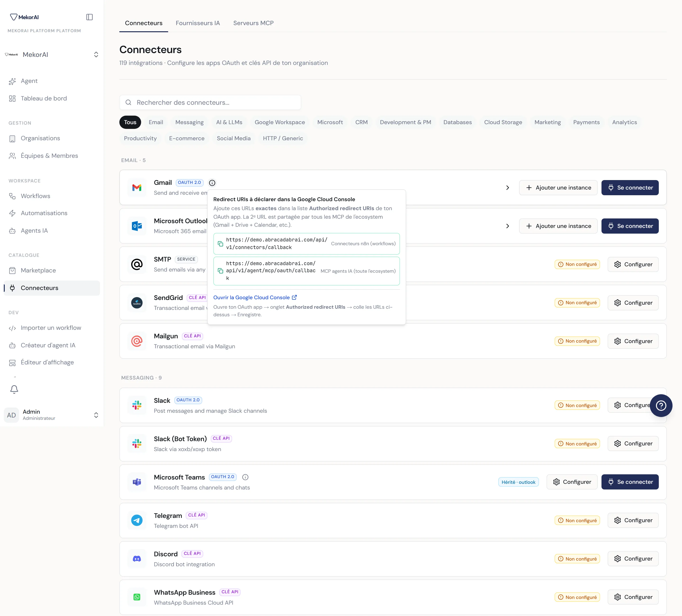The height and width of the screenshot is (616, 682).
Task: Filter connectors by Messaging
Action: (x=189, y=122)
